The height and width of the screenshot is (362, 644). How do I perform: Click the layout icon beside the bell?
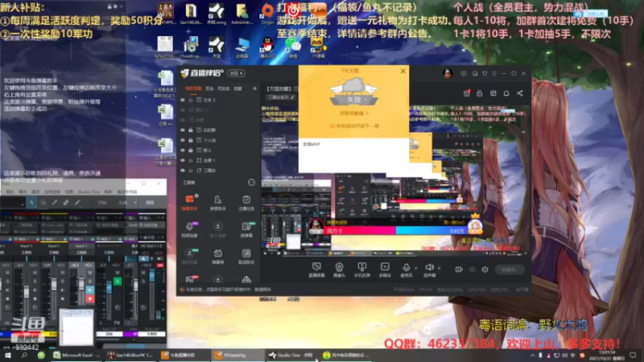(x=493, y=93)
